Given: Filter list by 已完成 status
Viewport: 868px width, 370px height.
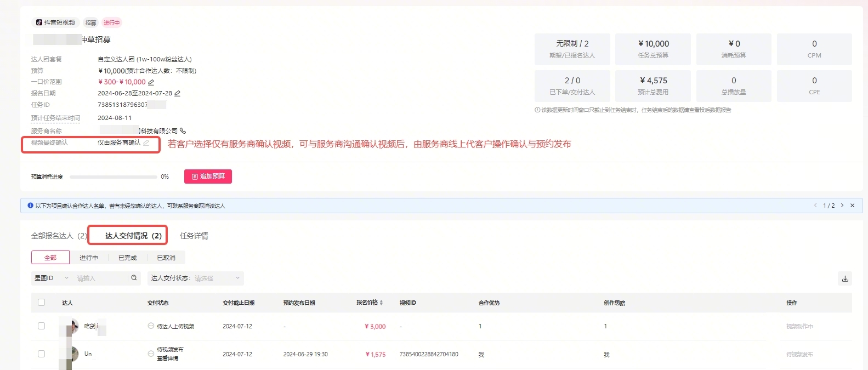Looking at the screenshot, I should coord(127,258).
